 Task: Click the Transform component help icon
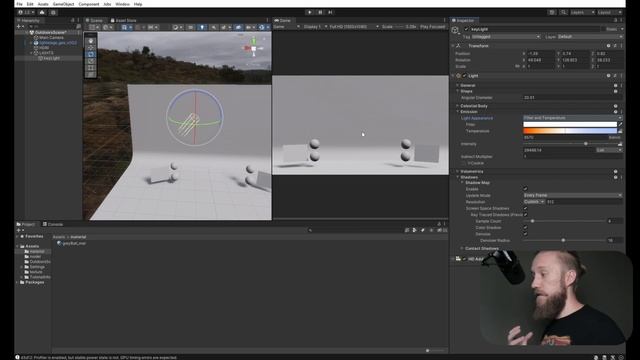tap(608, 46)
